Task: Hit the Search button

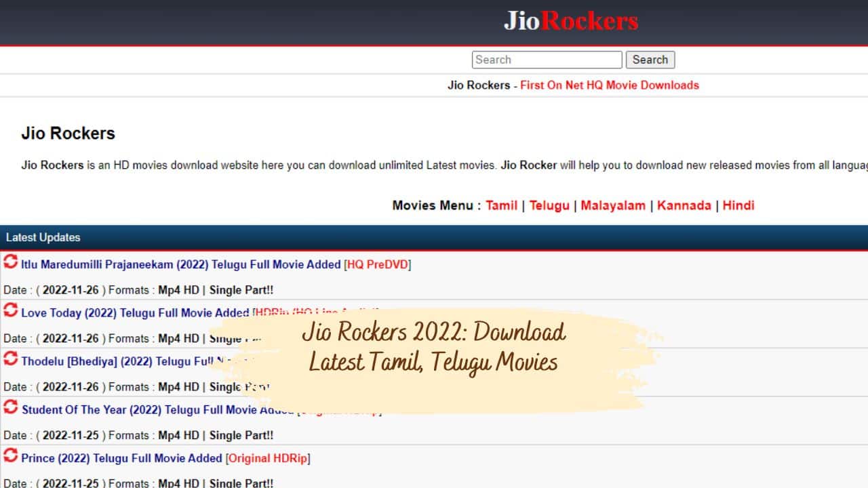Action: [x=650, y=60]
